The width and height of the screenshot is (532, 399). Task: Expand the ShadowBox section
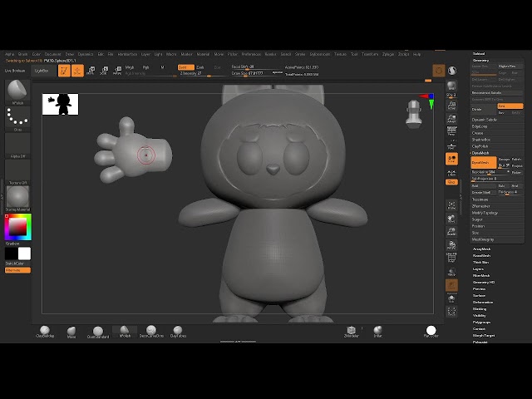click(481, 140)
